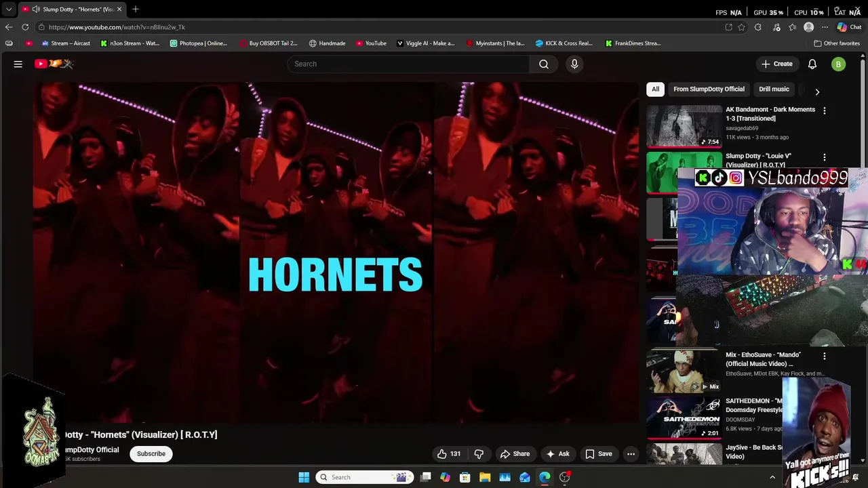Open KICK & Cross Real bookmark

point(564,43)
